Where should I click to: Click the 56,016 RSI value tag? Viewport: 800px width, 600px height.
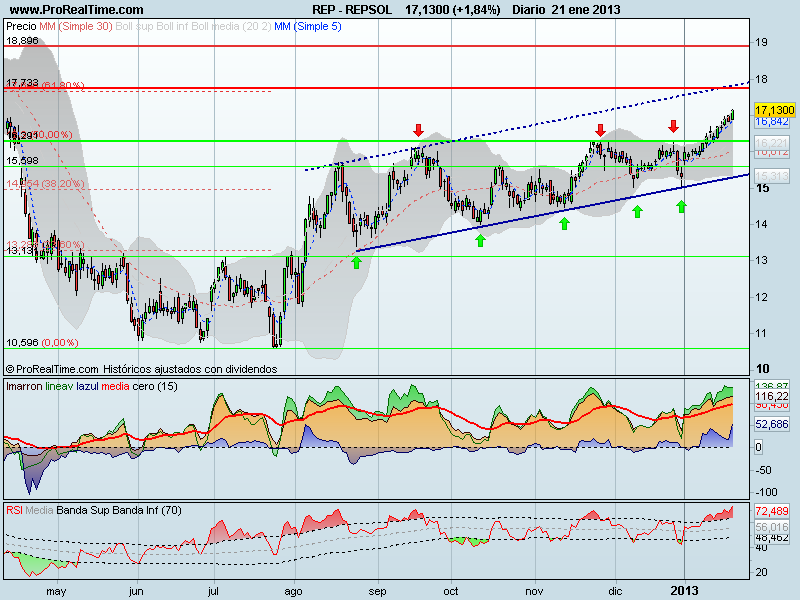771,527
